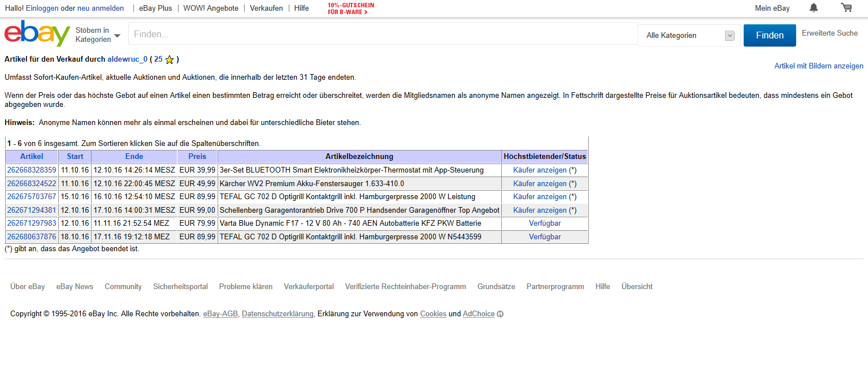Open item number 262668324522

tap(32, 183)
